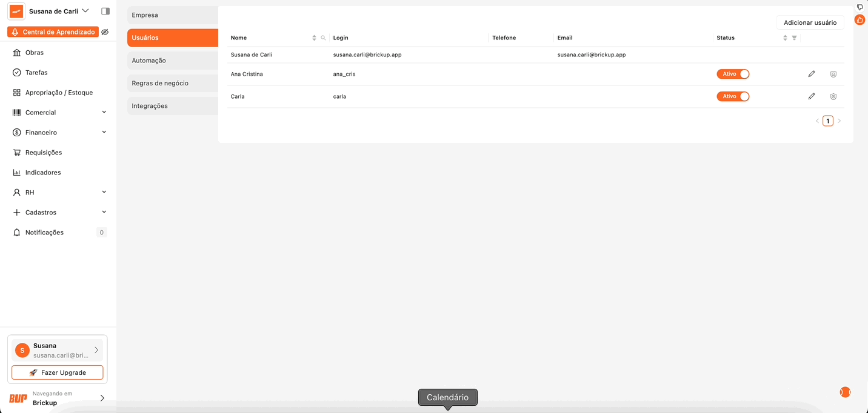868x413 pixels.
Task: Open the Susana de Carli company dropdown
Action: click(59, 11)
